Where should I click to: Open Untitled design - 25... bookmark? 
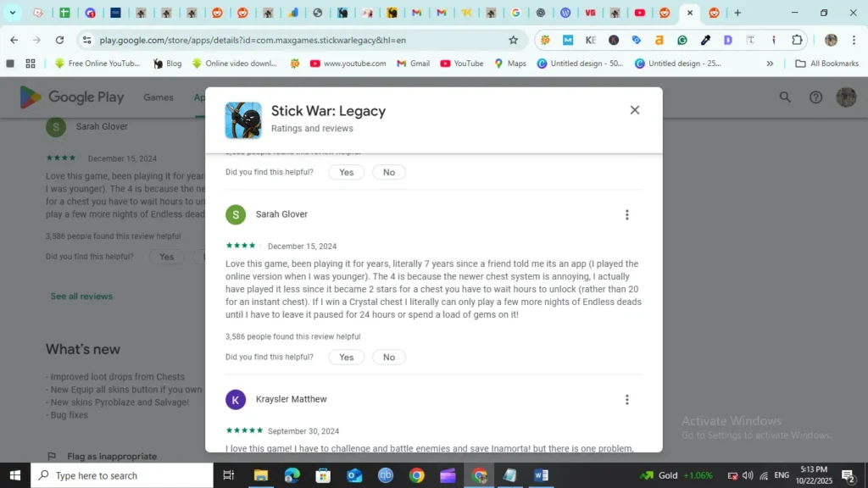(x=678, y=64)
